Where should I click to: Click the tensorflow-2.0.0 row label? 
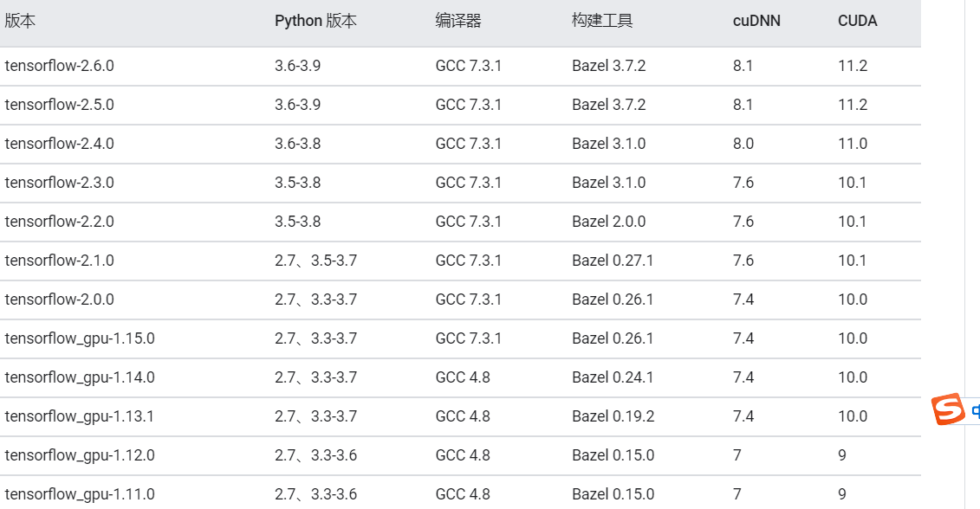point(60,300)
